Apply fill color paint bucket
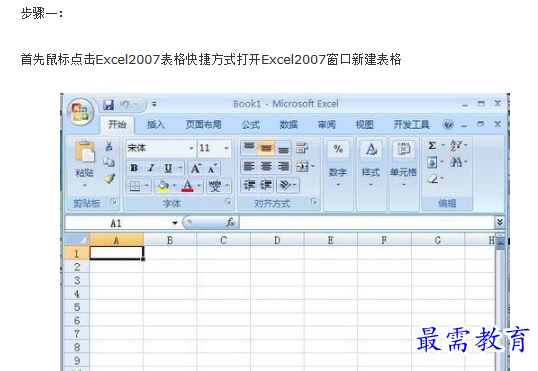 point(163,186)
